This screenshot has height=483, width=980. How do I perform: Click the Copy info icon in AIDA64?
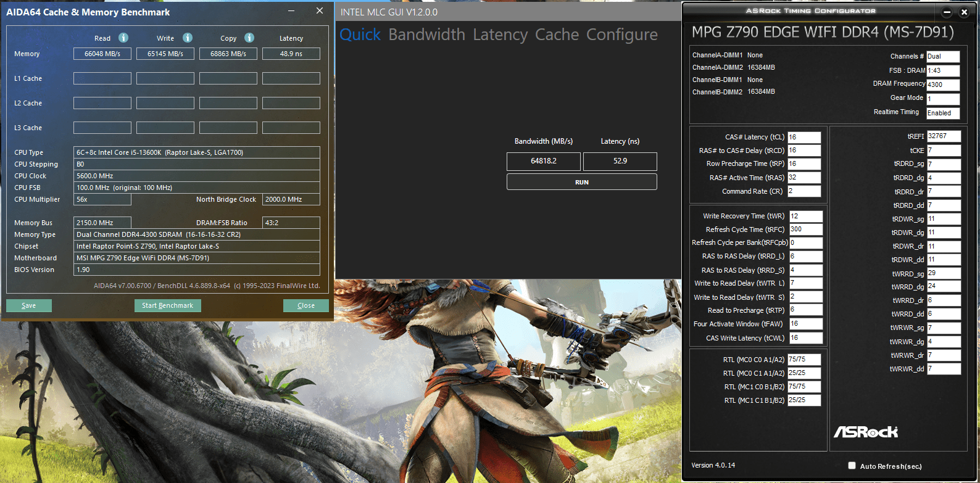[249, 38]
